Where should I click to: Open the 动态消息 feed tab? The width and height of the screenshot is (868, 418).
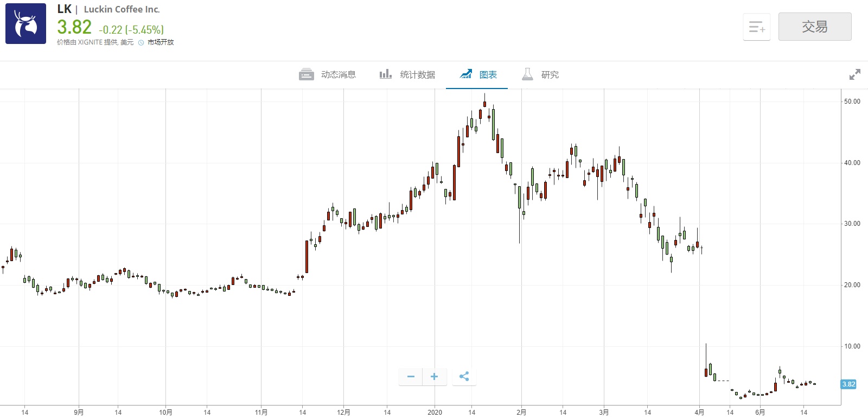tap(328, 74)
